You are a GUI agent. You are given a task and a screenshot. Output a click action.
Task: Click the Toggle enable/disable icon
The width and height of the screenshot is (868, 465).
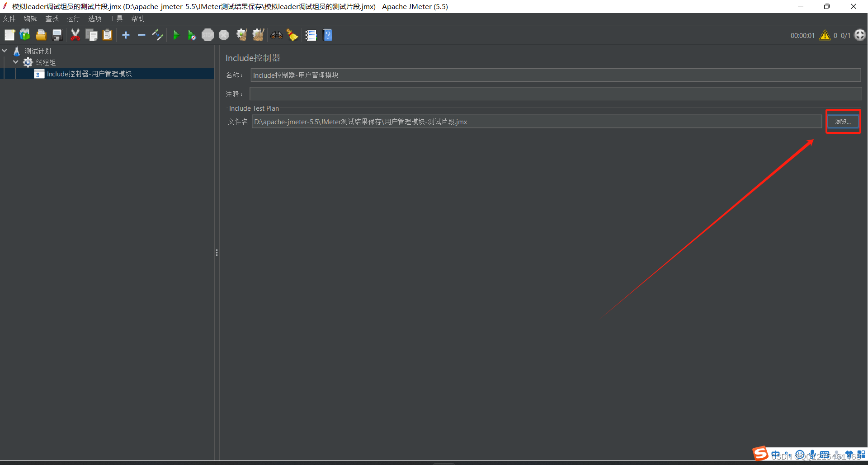(x=157, y=35)
